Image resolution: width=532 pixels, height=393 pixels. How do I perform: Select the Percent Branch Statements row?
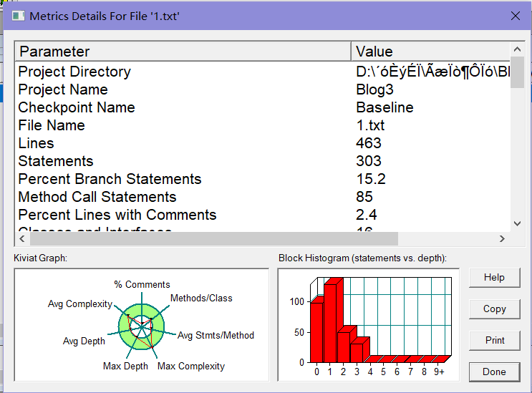(x=263, y=179)
